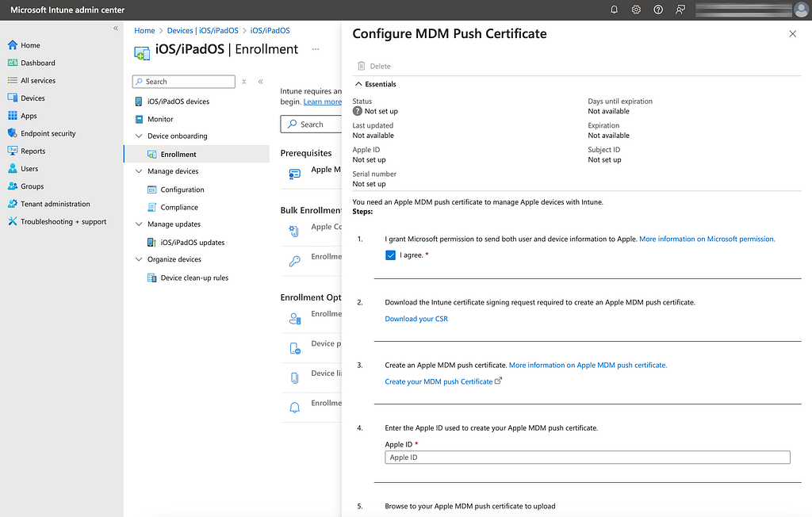Open Device limit restrictions phone icon
The height and width of the screenshot is (517, 812).
(294, 377)
